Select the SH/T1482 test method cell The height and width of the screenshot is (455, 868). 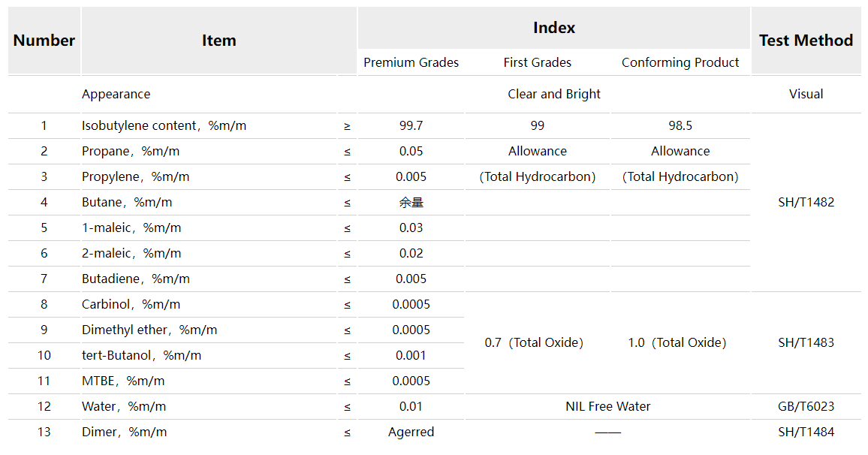(x=806, y=202)
